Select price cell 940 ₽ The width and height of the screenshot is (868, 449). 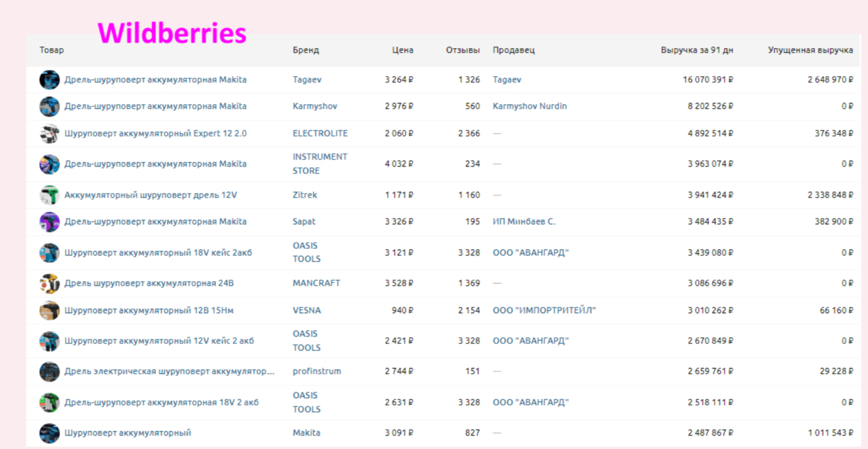point(402,310)
